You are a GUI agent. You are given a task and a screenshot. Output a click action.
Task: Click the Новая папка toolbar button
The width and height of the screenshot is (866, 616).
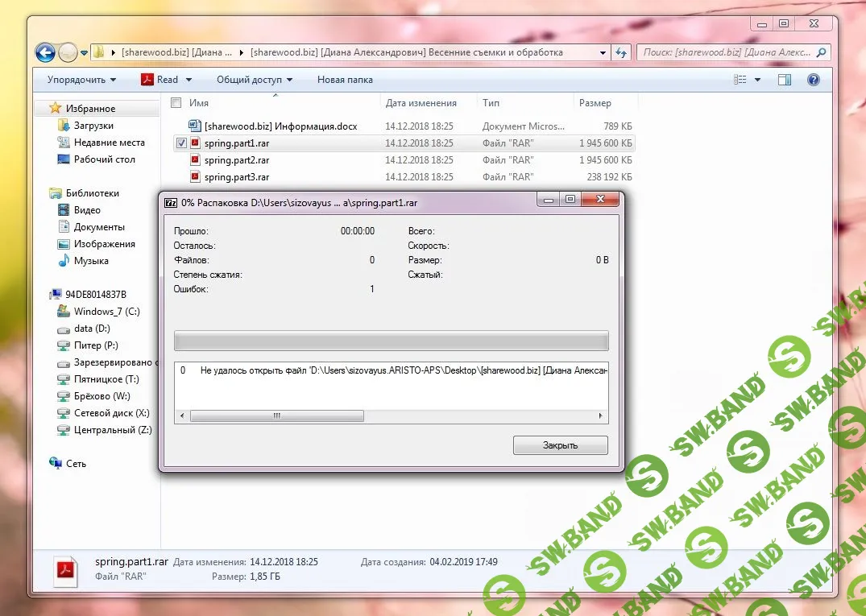pyautogui.click(x=345, y=80)
